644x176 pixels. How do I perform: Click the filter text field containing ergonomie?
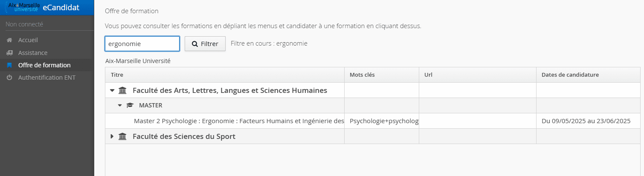coord(142,43)
